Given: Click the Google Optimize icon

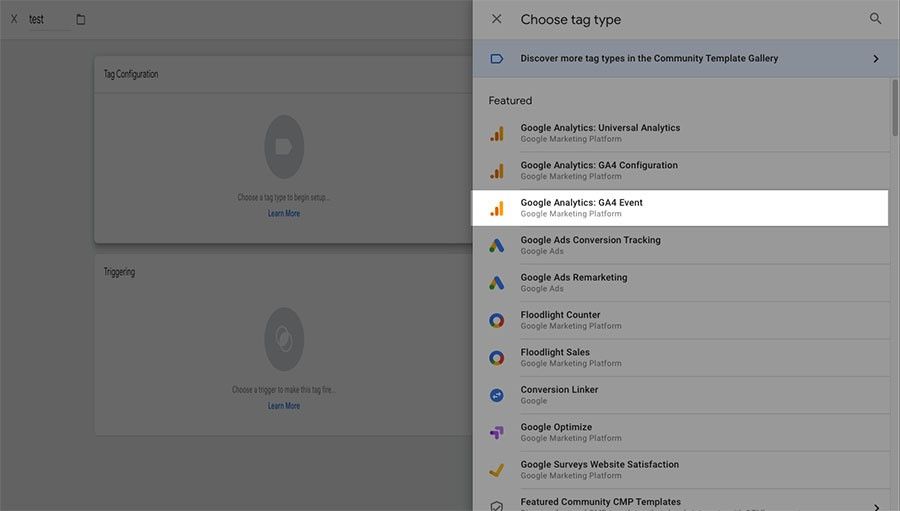Looking at the screenshot, I should (x=496, y=432).
